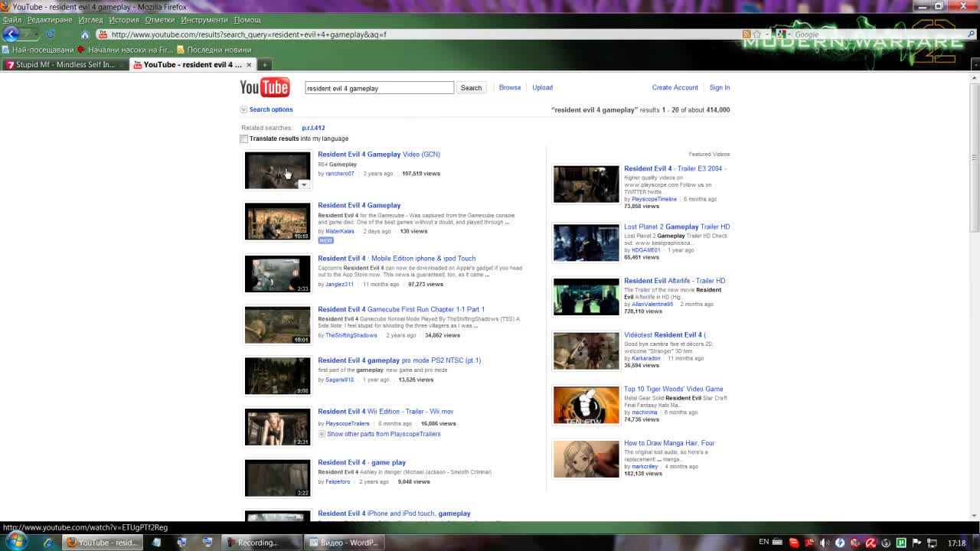The width and height of the screenshot is (980, 551).
Task: Click the RSS feed icon in address bar
Action: click(x=746, y=34)
